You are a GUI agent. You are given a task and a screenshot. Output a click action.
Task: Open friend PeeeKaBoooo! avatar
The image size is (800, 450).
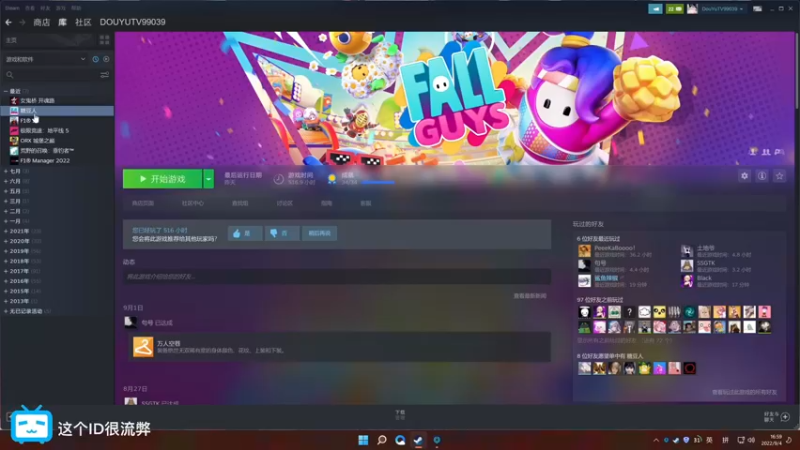(x=584, y=251)
